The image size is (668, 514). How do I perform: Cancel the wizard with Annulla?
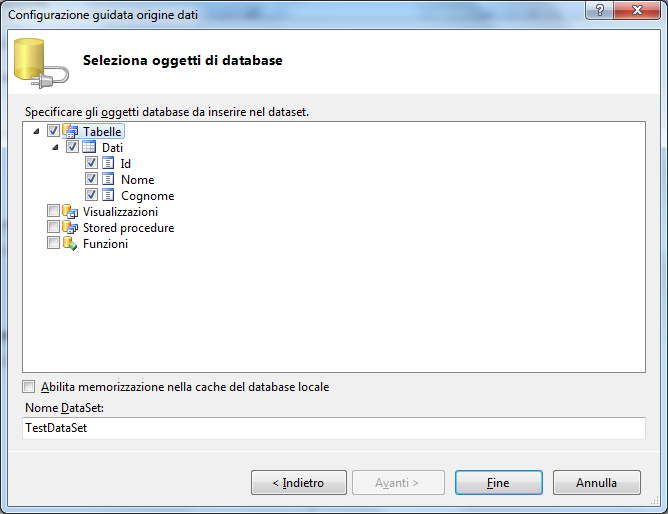(x=596, y=483)
